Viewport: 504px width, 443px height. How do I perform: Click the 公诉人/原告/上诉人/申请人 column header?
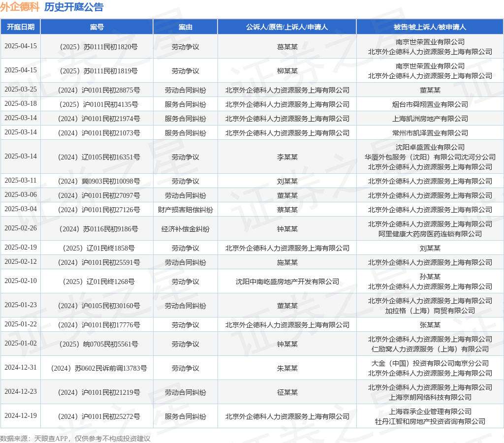pos(287,27)
